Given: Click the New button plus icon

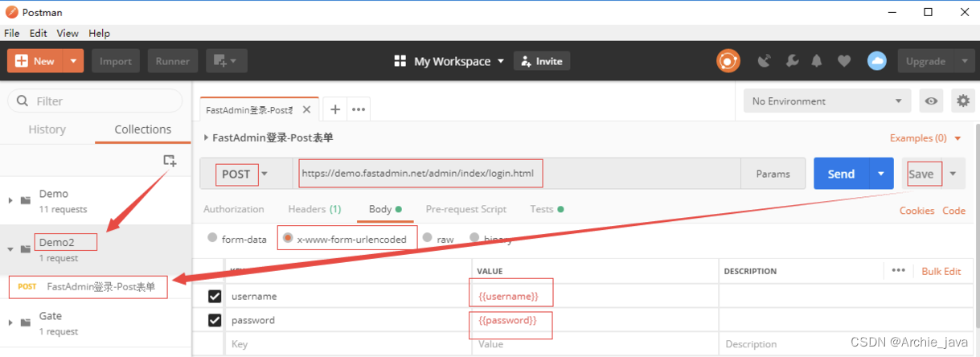Looking at the screenshot, I should (x=22, y=61).
